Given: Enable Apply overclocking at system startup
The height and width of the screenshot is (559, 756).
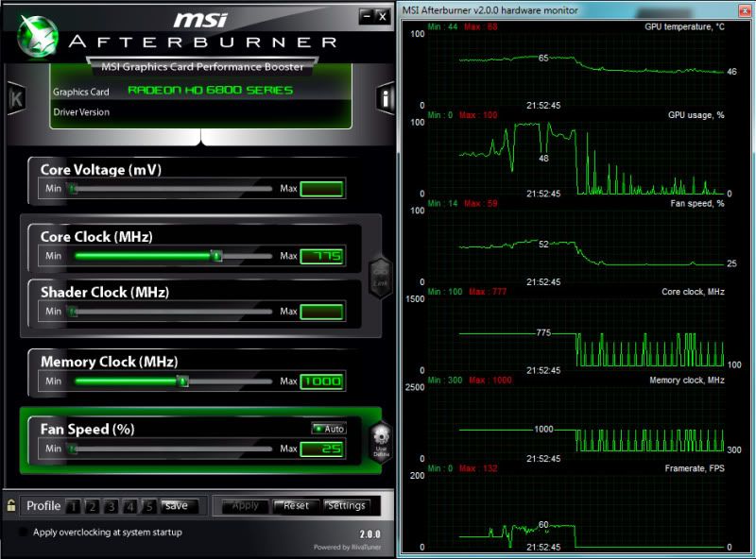Looking at the screenshot, I should pos(24,533).
